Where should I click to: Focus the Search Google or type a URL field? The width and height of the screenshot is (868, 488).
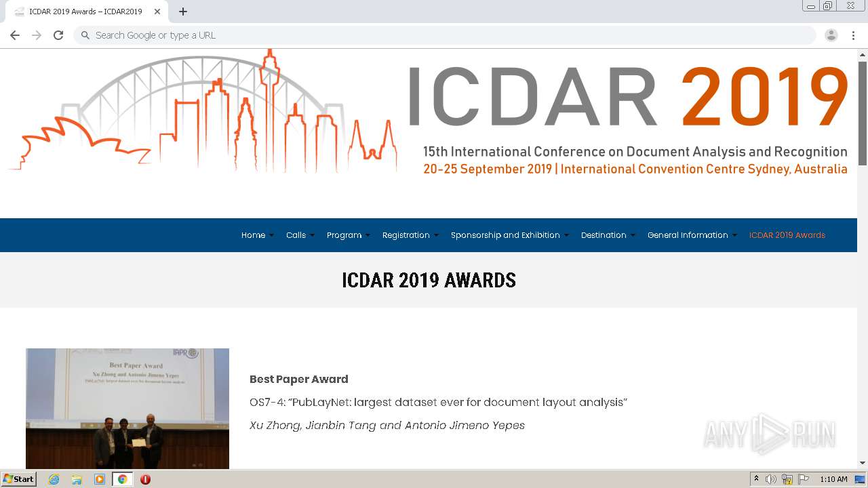tap(445, 35)
